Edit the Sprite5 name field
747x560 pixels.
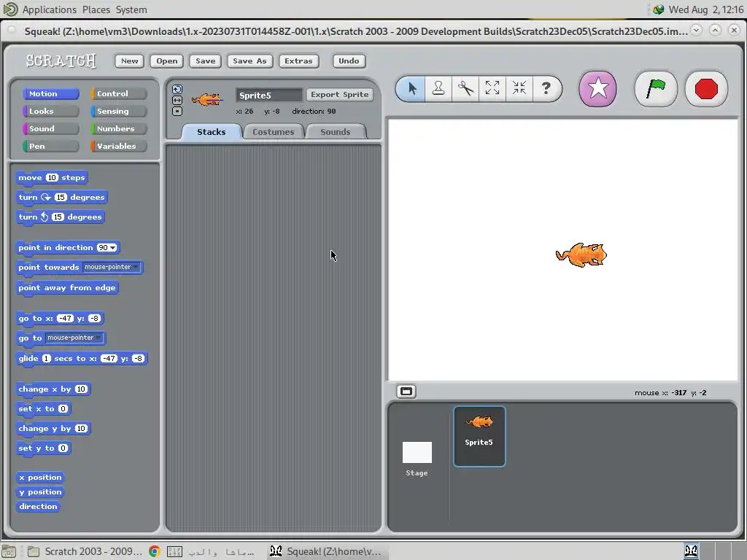[x=269, y=96]
